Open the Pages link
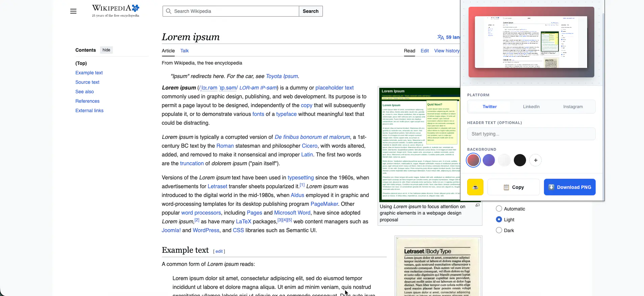The height and width of the screenshot is (296, 644). [x=255, y=213]
